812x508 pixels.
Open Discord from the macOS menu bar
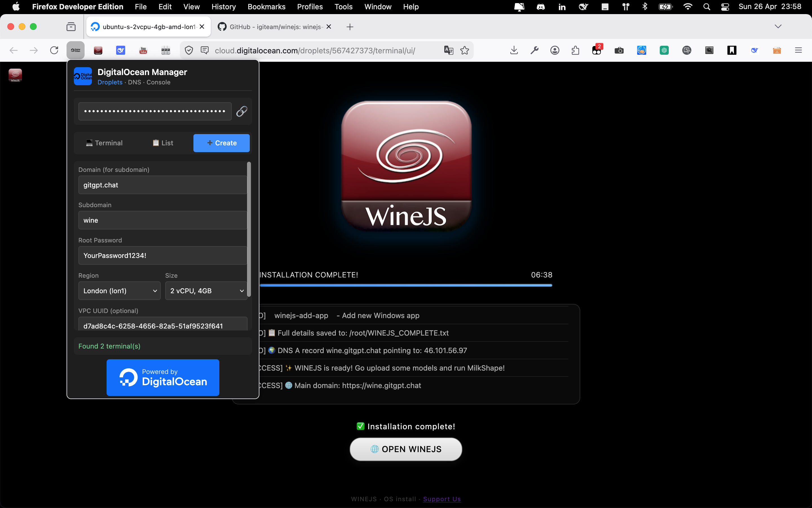[540, 7]
